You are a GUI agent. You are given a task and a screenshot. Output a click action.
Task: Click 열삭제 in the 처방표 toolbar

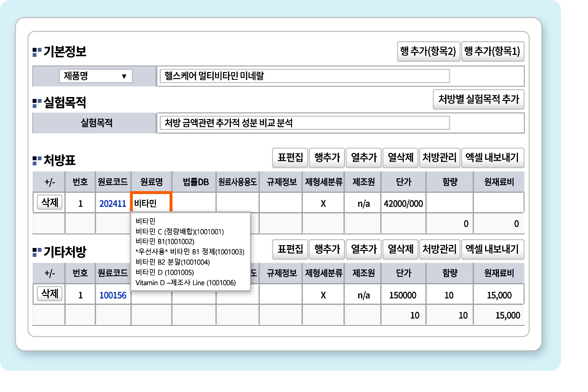pos(400,157)
